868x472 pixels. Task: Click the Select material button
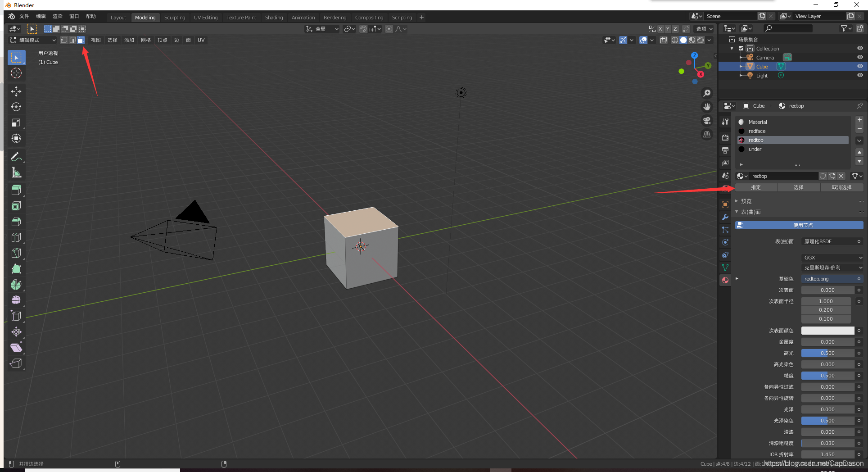point(799,187)
